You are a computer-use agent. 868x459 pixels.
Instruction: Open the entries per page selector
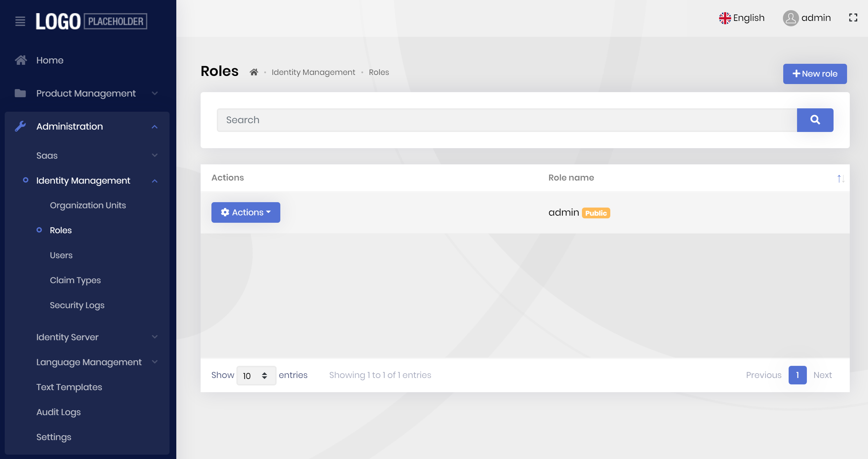(256, 375)
